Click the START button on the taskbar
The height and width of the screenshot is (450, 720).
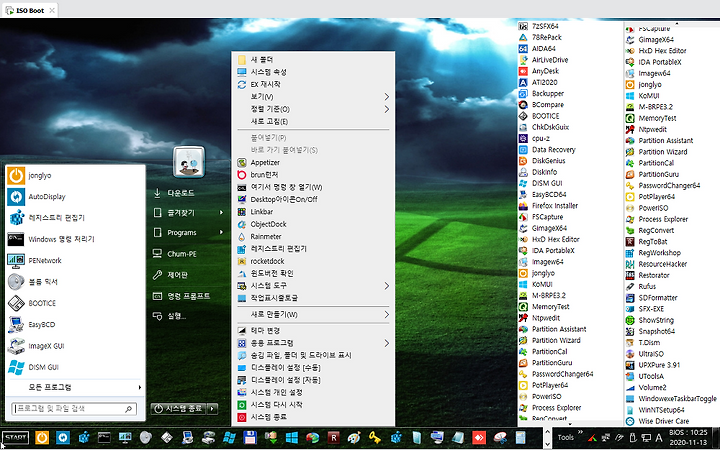click(x=15, y=437)
